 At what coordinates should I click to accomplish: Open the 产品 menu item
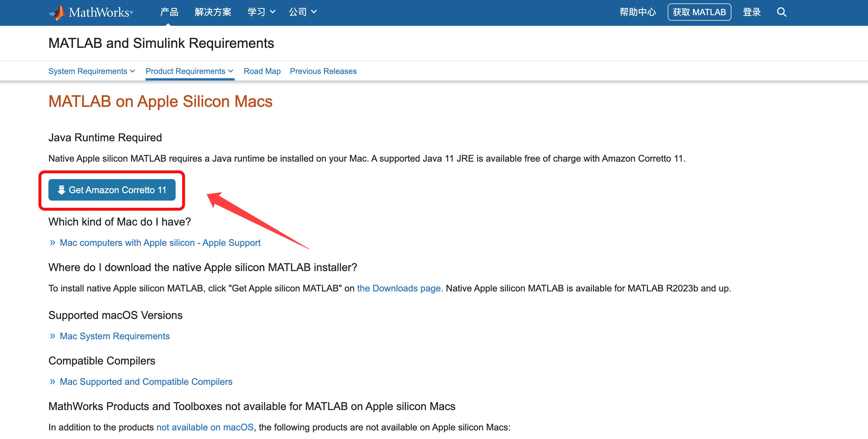point(169,13)
